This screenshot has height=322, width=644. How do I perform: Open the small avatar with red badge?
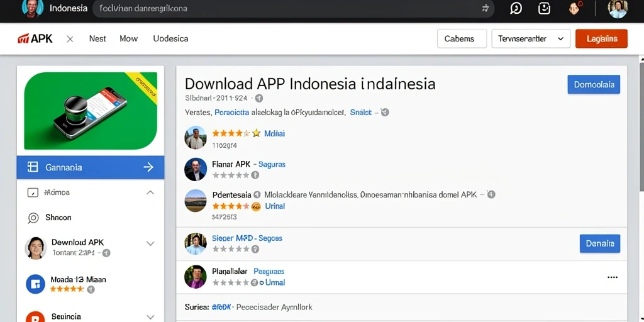[x=575, y=8]
